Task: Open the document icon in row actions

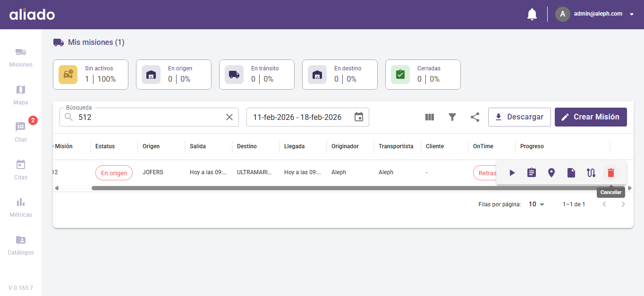Action: tap(571, 173)
